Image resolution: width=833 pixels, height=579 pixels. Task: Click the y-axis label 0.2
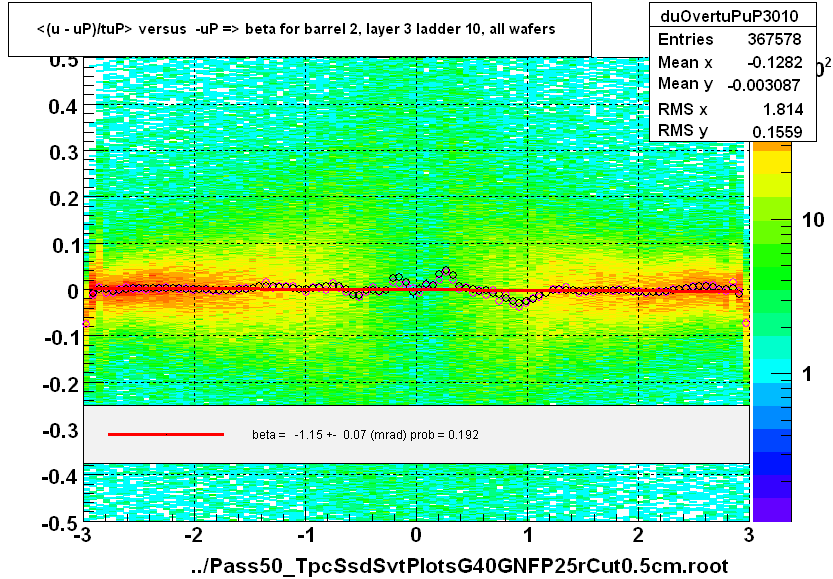coord(64,199)
